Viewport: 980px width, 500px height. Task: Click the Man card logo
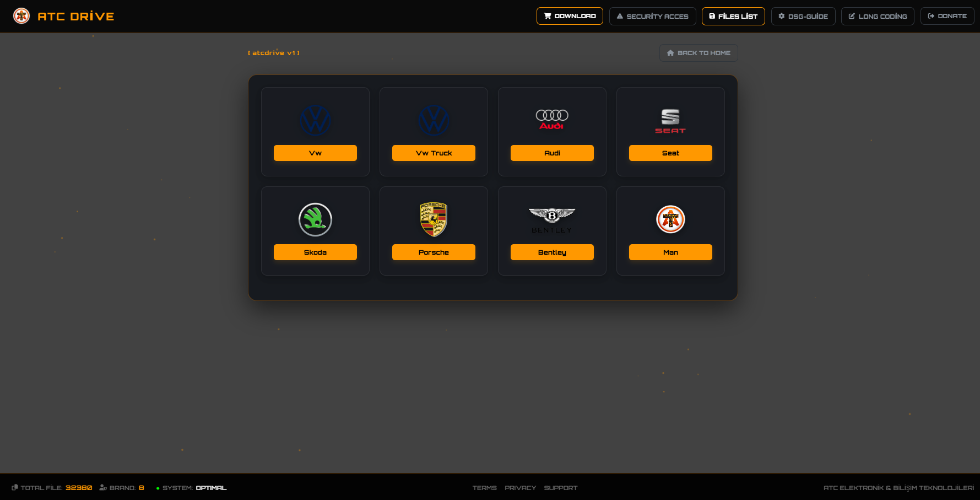click(x=670, y=219)
